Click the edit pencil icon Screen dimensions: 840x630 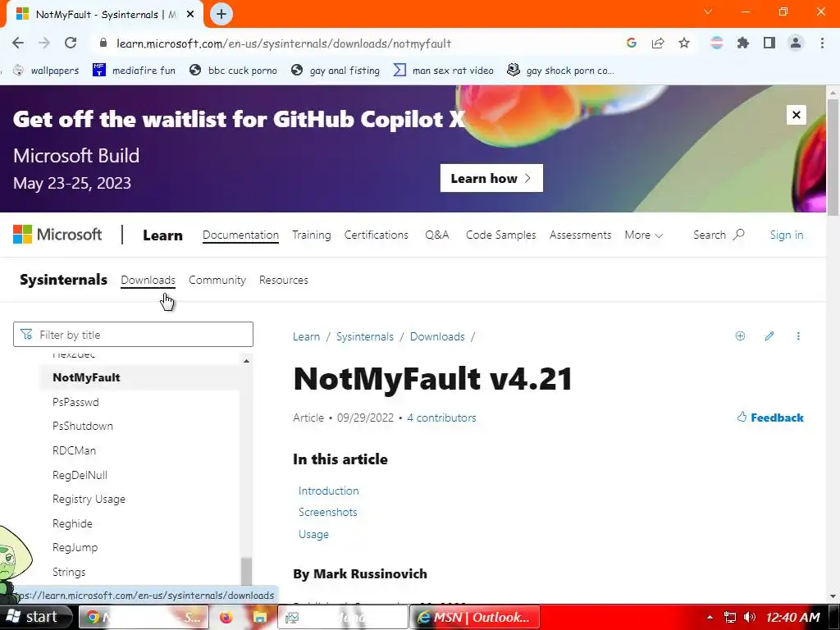769,336
